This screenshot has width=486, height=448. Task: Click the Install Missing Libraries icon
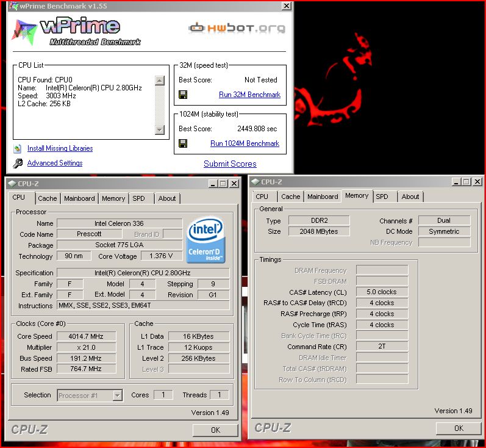pyautogui.click(x=18, y=148)
